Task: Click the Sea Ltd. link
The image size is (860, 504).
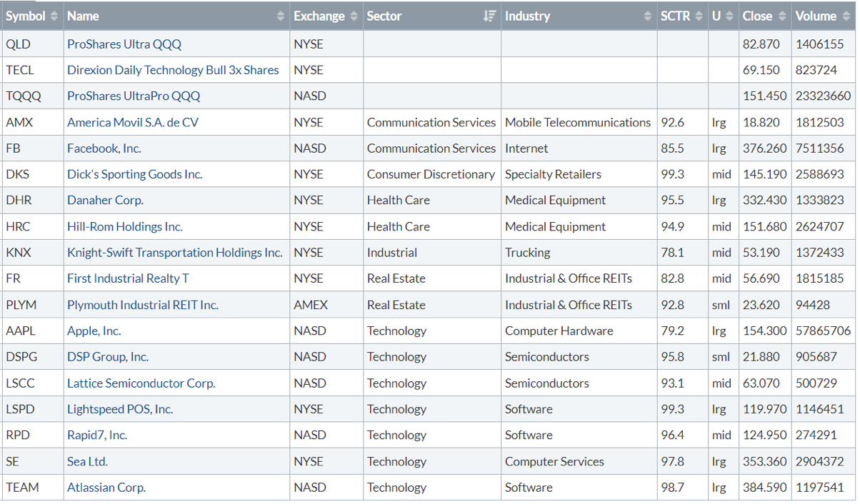Action: [87, 462]
